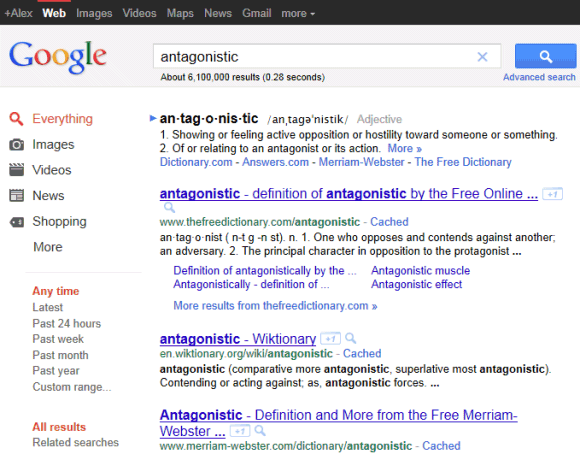Open the 'antagonistic - Wiktionary' result

(x=238, y=339)
